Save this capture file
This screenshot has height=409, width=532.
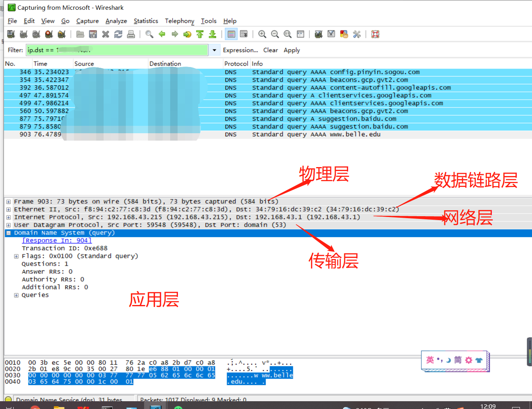pyautogui.click(x=93, y=34)
